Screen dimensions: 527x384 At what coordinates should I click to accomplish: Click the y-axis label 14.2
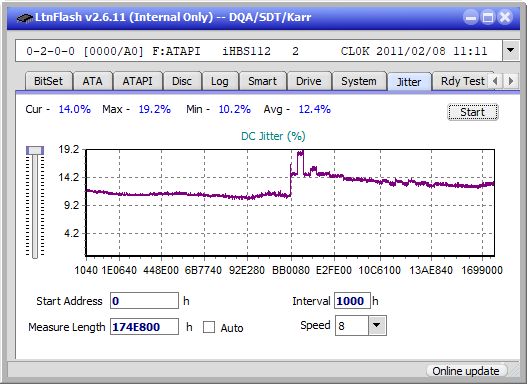point(69,177)
